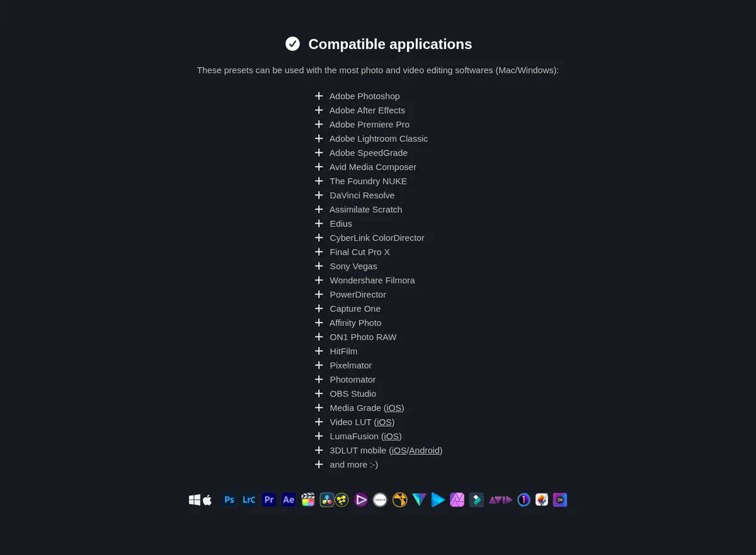Open the Android link for 3DLUT mobile

pos(425,450)
